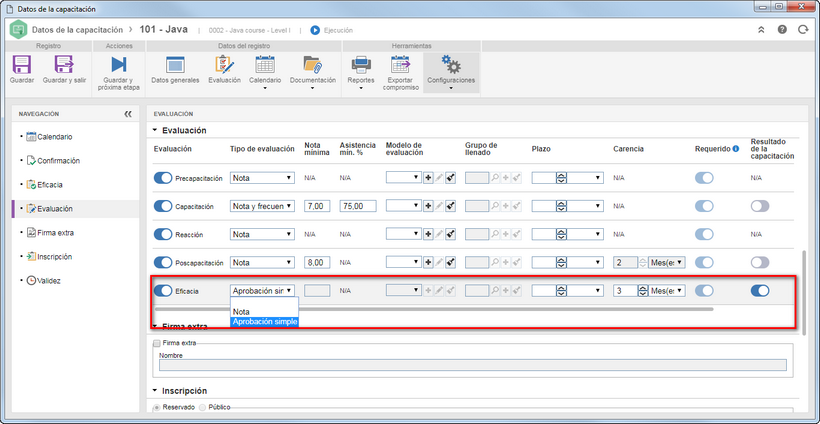Select the Reservado radio button
The image size is (820, 424).
(x=157, y=407)
